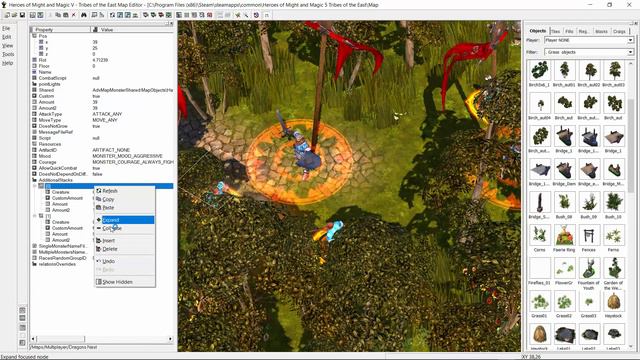This screenshot has height=360, width=640.
Task: Click the red X delete toolbar icon
Action: (x=73, y=15)
